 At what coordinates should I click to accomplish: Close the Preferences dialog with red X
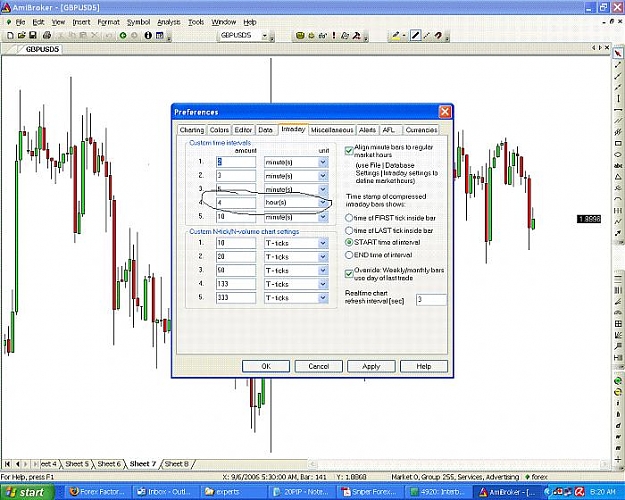(445, 112)
